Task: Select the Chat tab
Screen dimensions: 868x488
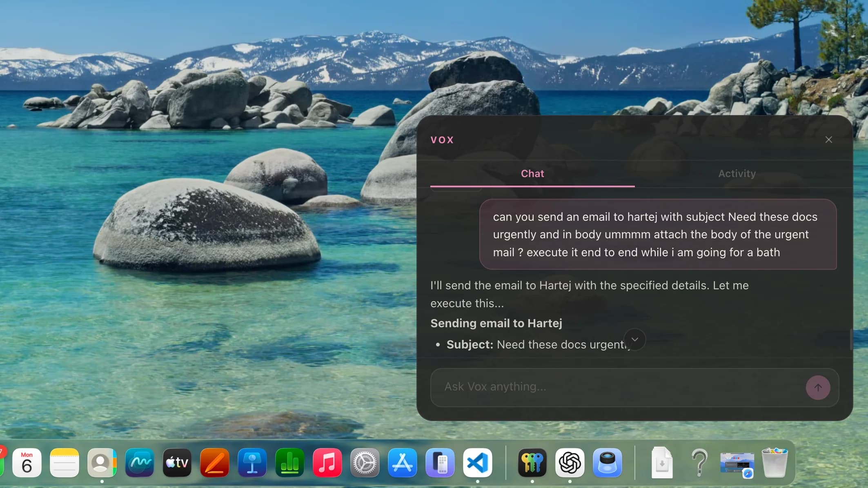Action: point(532,173)
